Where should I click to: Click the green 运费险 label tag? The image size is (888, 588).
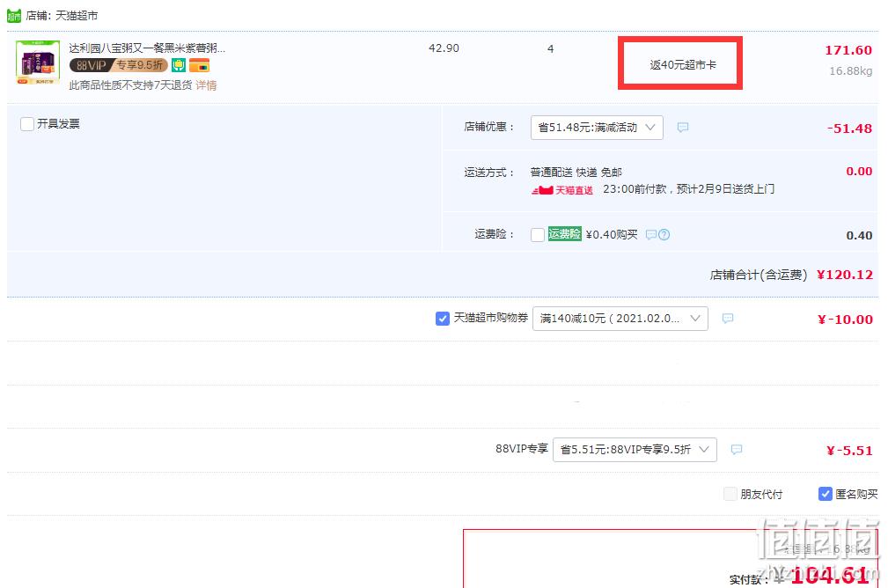(565, 234)
